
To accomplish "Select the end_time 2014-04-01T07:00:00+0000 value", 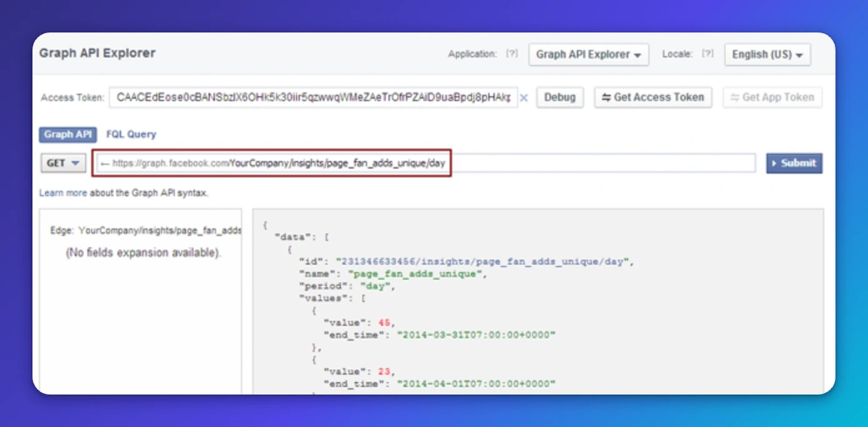I will pyautogui.click(x=476, y=384).
